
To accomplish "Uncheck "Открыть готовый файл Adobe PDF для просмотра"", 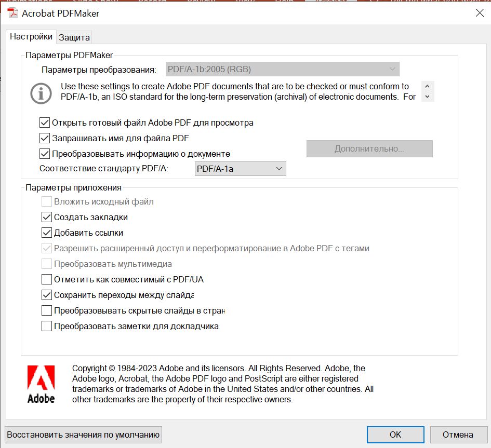I will (46, 123).
